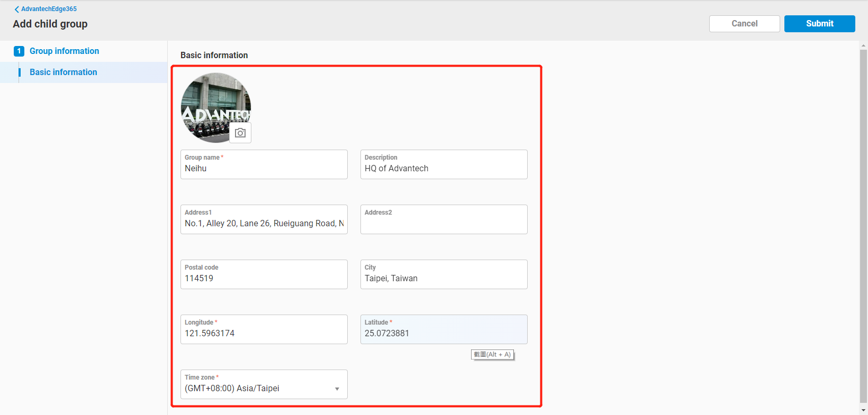Click the scrollbar down arrow
The height and width of the screenshot is (415, 868).
click(x=863, y=410)
